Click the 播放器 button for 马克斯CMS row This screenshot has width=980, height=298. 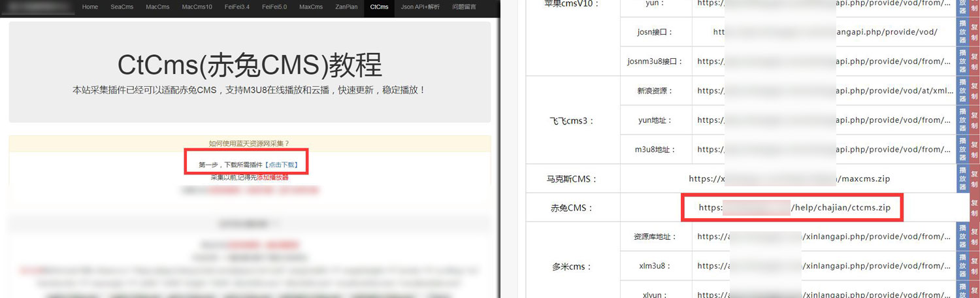coord(962,178)
